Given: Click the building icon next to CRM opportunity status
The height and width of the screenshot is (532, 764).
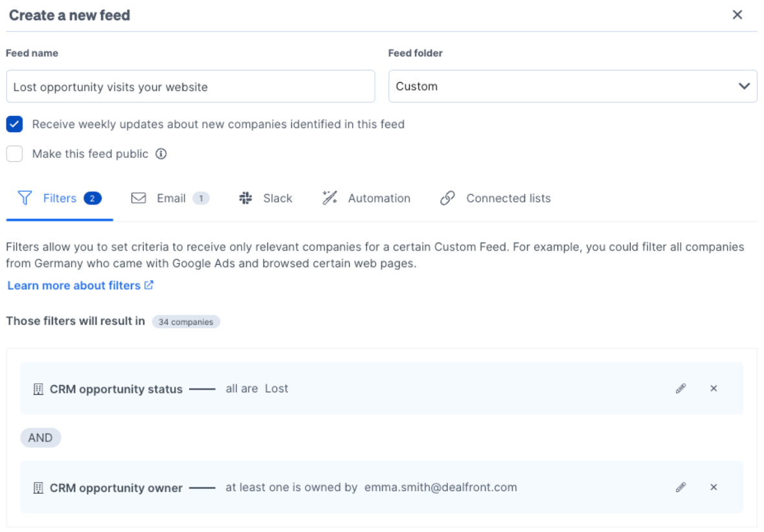Looking at the screenshot, I should tap(38, 388).
